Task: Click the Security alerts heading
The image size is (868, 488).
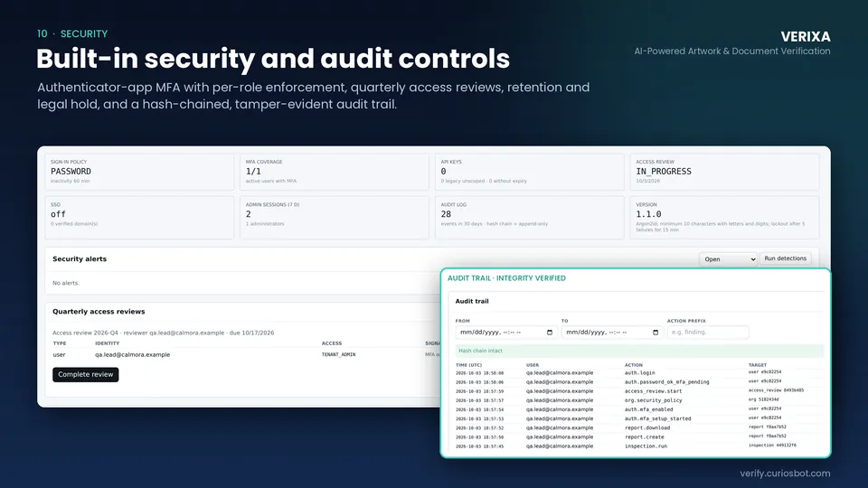Action: pyautogui.click(x=80, y=259)
